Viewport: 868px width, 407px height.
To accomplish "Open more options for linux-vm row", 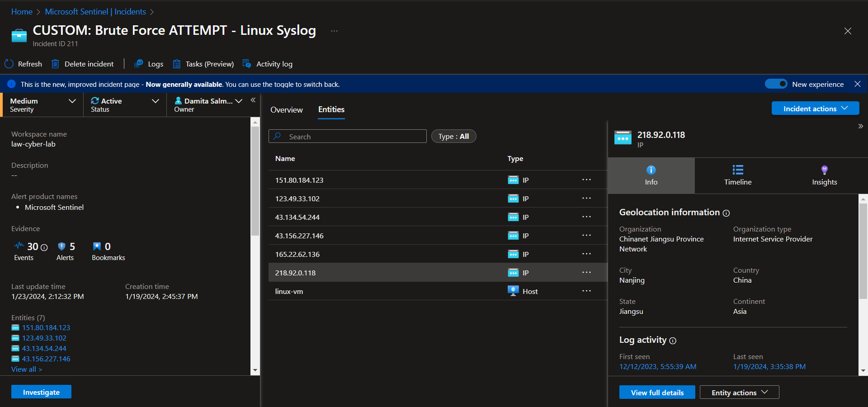I will (586, 291).
